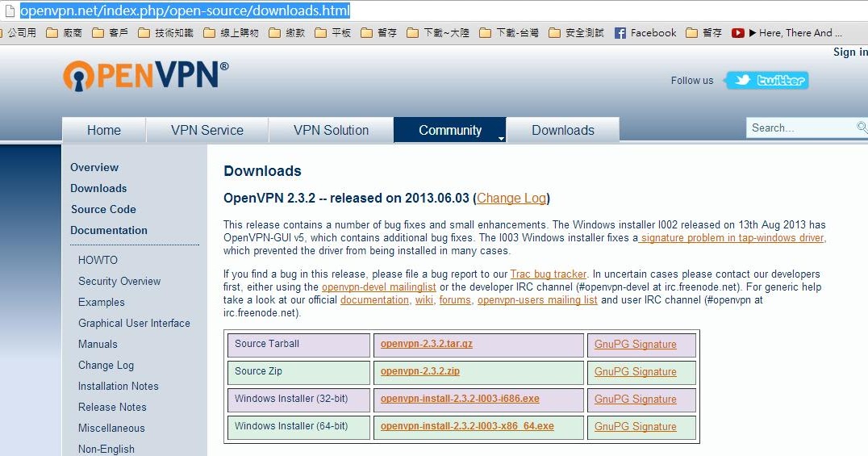Open GnuPG Signature for 64-bit installer
Screen dimensions: 868x456
(x=636, y=427)
